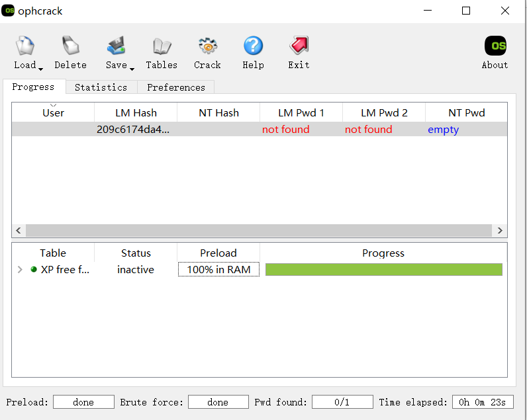527x420 pixels.
Task: Click the ophcrack title bar app icon
Action: (x=8, y=11)
